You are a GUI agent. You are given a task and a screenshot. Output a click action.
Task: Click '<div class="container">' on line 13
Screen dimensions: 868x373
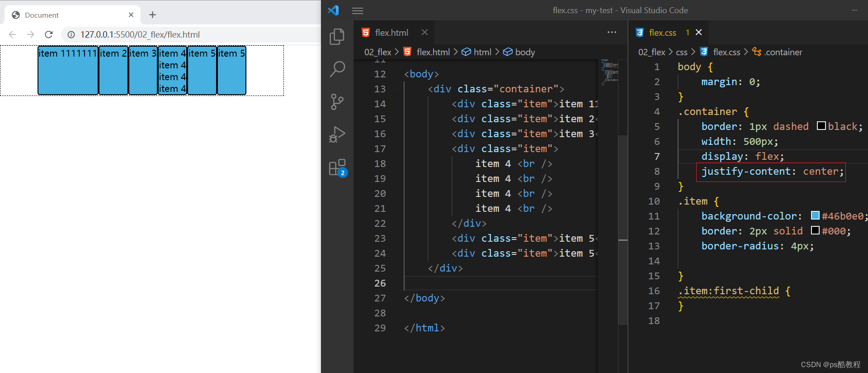pyautogui.click(x=496, y=89)
